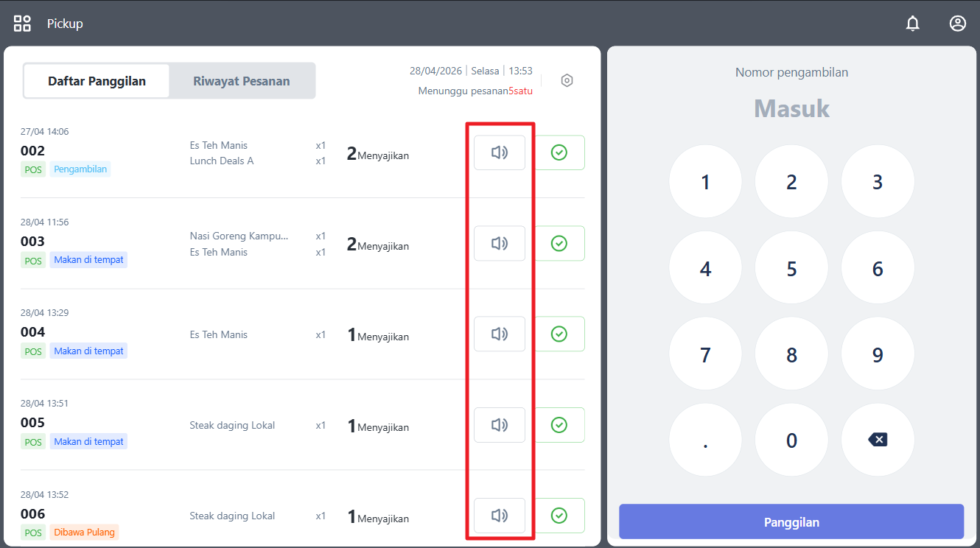Announce order 006 via the speaker icon
This screenshot has width=980, height=548.
point(500,516)
